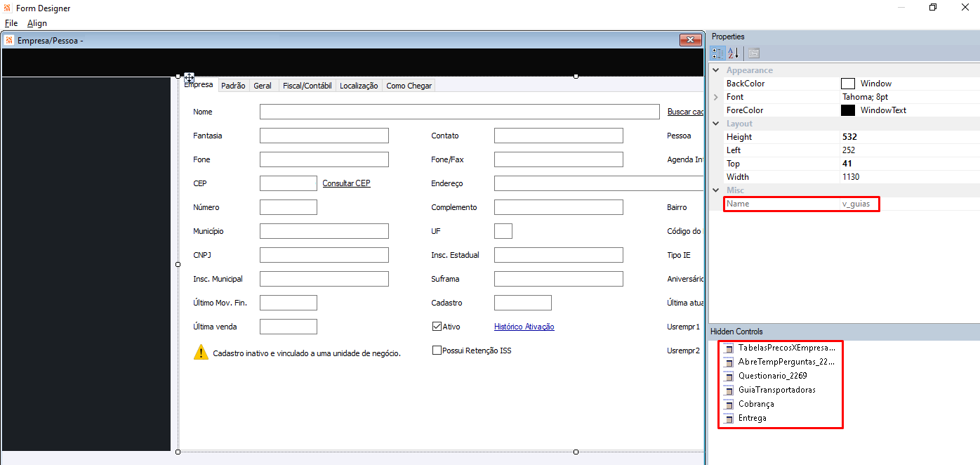The image size is (980, 465).
Task: Collapse the Layout category
Action: pyautogui.click(x=716, y=124)
